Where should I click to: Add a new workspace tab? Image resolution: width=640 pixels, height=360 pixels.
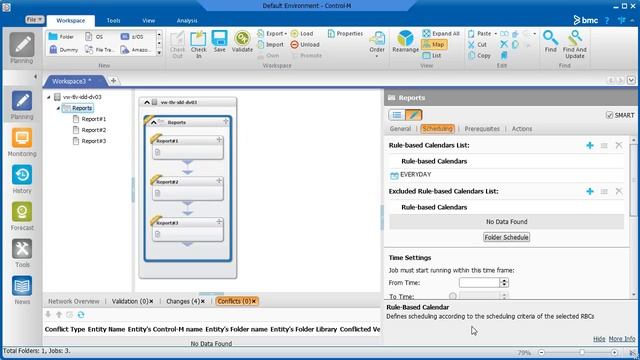click(x=113, y=80)
